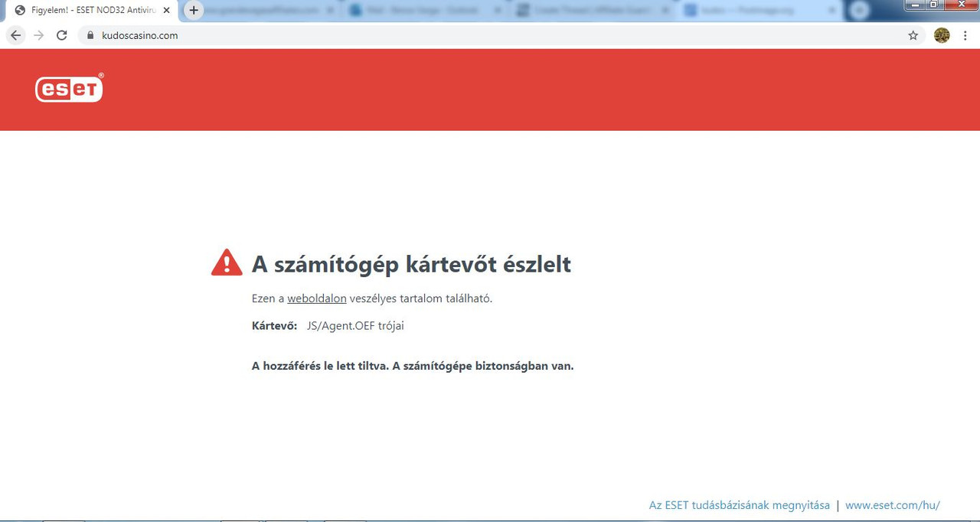Open the weboldalon link
Screen dimensions: 980x522
[x=317, y=299]
